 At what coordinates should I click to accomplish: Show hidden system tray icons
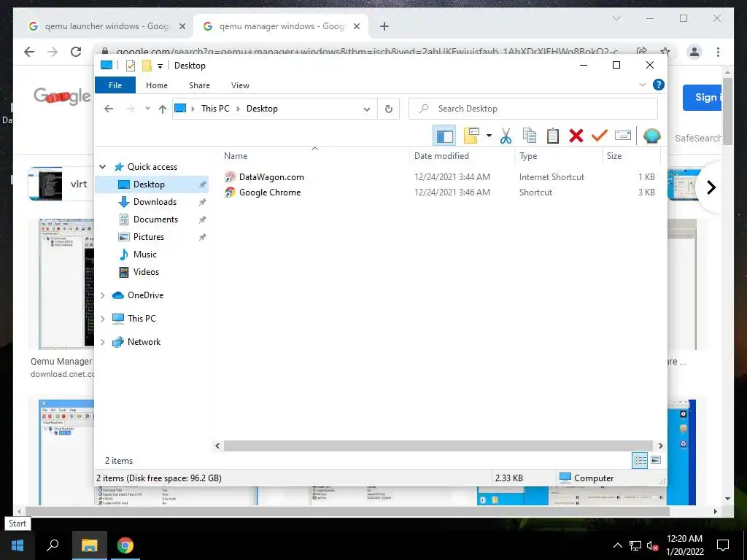tap(617, 545)
